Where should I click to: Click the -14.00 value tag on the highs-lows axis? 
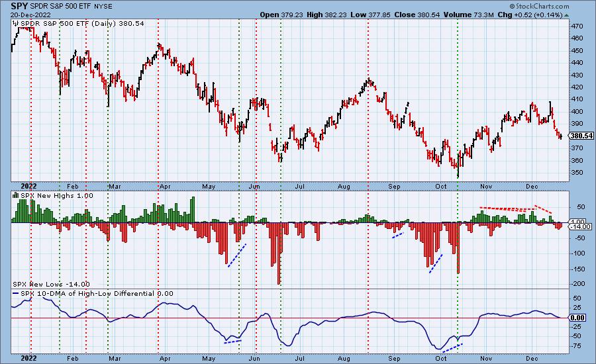(x=579, y=227)
